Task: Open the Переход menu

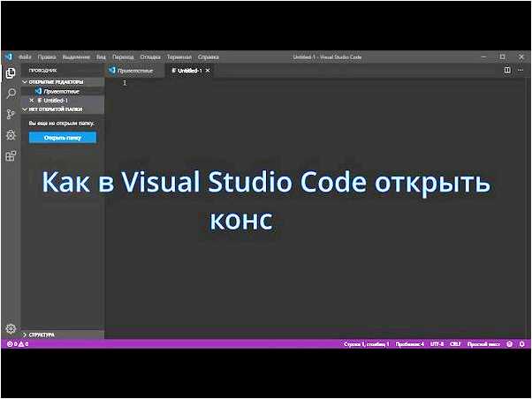Action: pos(123,57)
